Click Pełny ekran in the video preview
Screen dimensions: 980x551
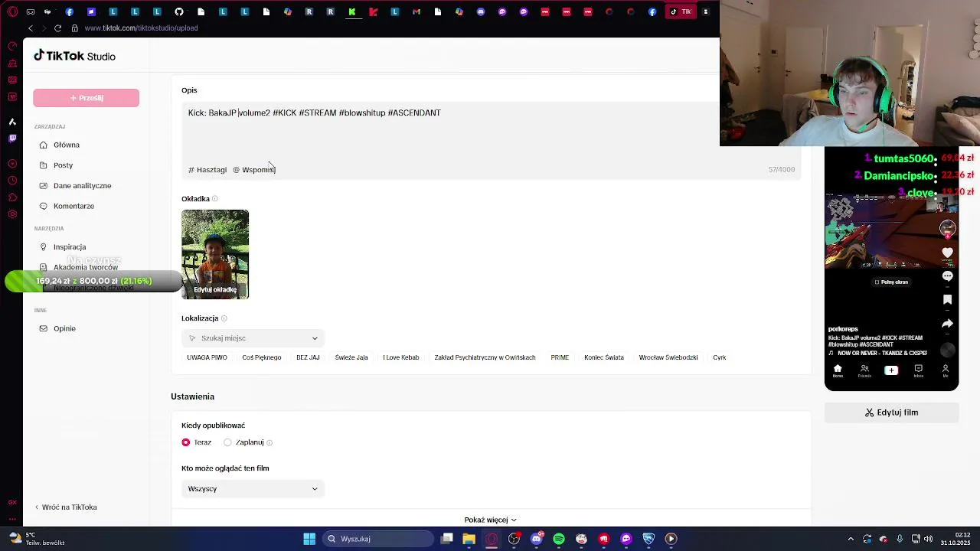click(x=891, y=282)
